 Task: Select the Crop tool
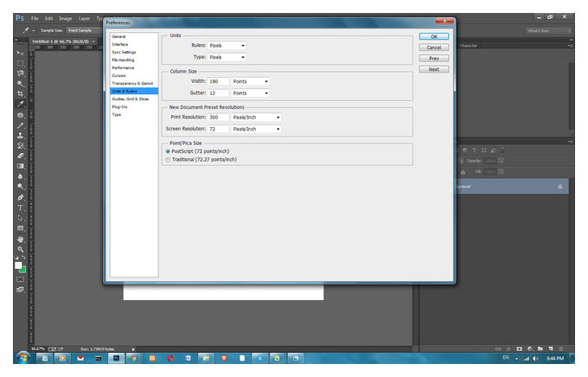pos(20,93)
